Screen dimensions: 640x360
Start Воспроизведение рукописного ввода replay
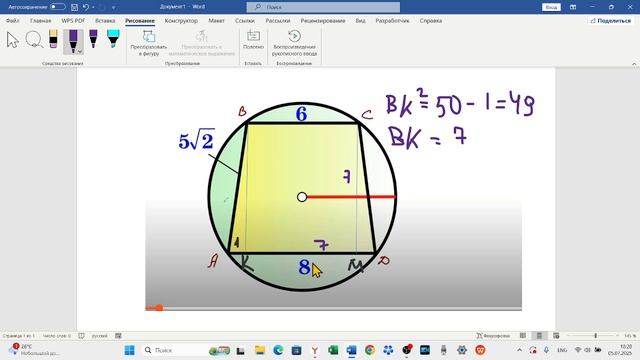tap(294, 43)
